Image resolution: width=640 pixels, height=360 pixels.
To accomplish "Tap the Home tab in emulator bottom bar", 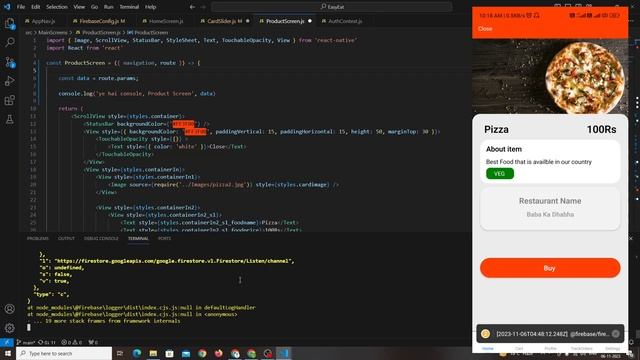I will click(488, 348).
